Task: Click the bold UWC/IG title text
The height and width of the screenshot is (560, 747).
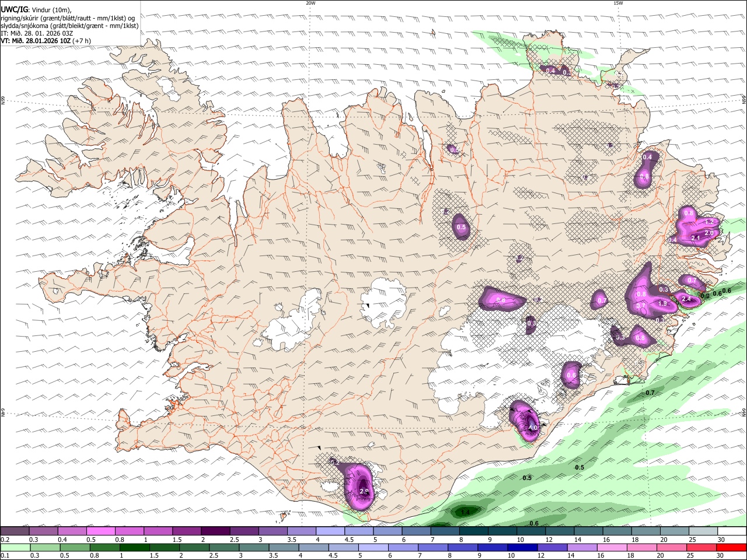Action: tap(14, 9)
